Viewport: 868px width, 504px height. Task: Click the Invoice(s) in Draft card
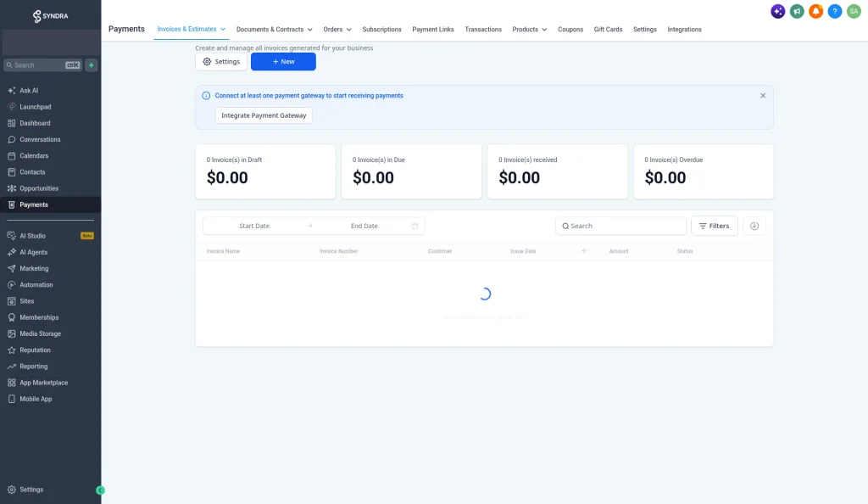[x=265, y=171]
